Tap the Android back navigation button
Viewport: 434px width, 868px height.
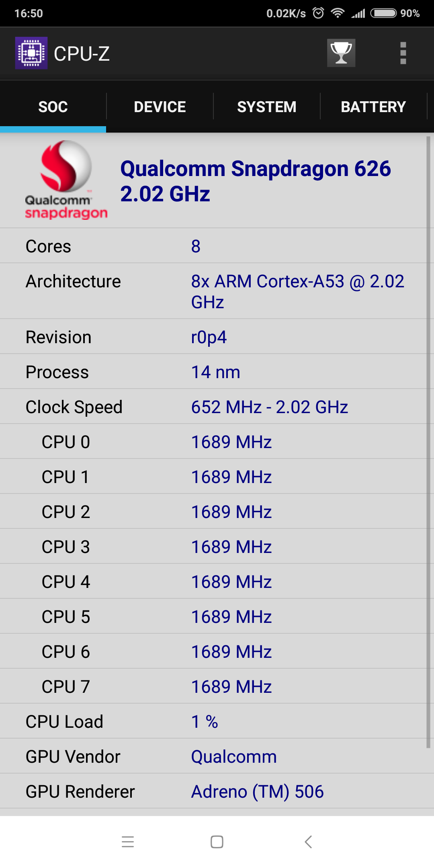[x=308, y=841]
